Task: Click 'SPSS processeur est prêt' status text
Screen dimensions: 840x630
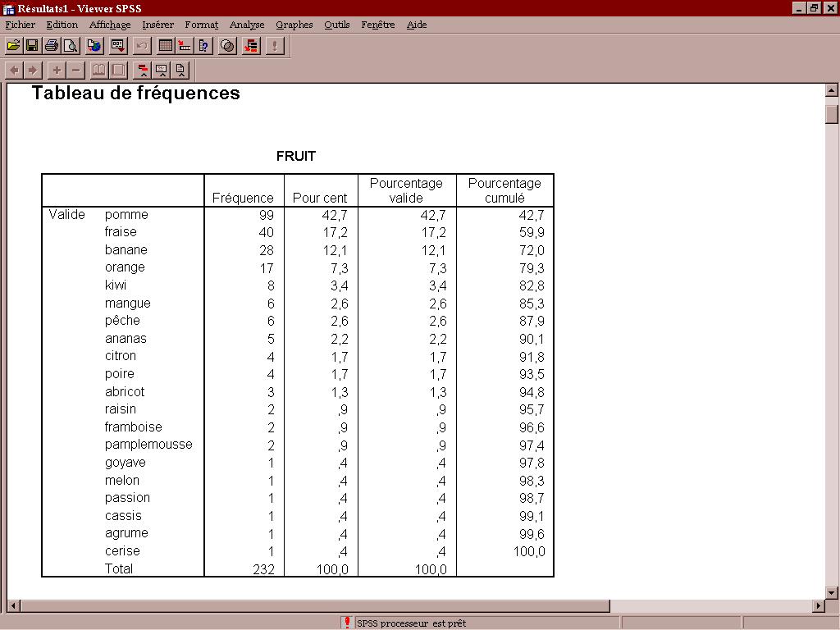Action: coord(412,623)
